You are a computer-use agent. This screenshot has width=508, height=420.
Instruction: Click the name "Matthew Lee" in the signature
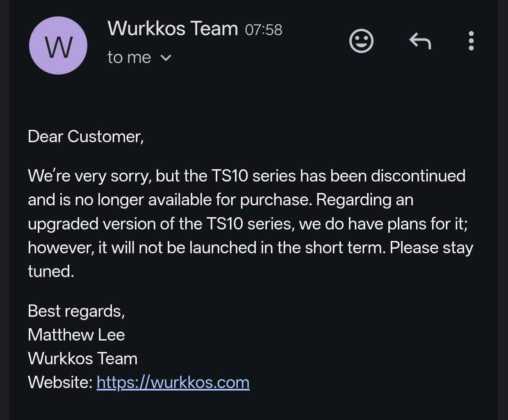(x=76, y=335)
